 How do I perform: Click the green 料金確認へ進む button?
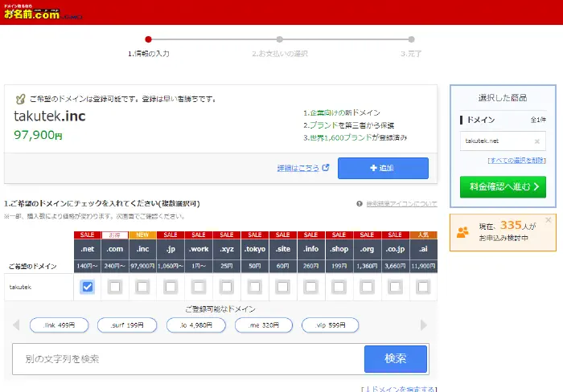point(503,186)
